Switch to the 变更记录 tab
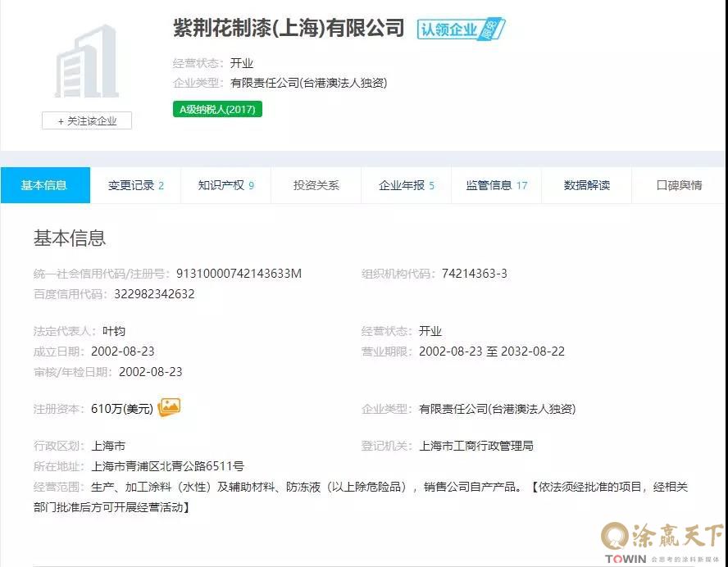The image size is (728, 567). pyautogui.click(x=135, y=185)
